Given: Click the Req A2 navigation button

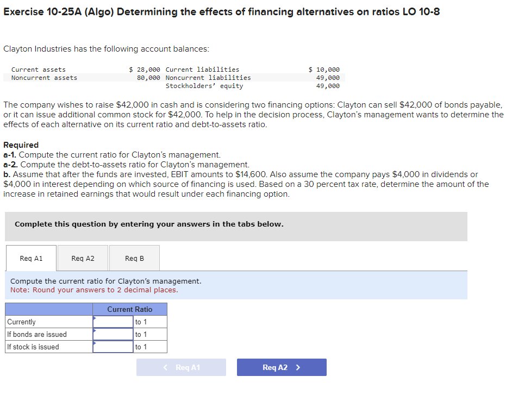Looking at the screenshot, I should click(x=282, y=367).
